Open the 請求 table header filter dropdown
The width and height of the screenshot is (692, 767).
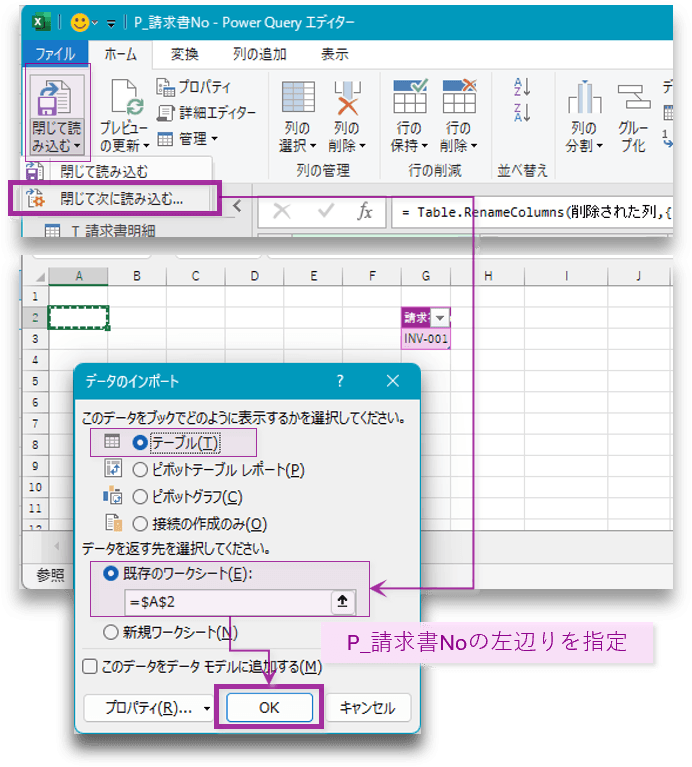[440, 318]
